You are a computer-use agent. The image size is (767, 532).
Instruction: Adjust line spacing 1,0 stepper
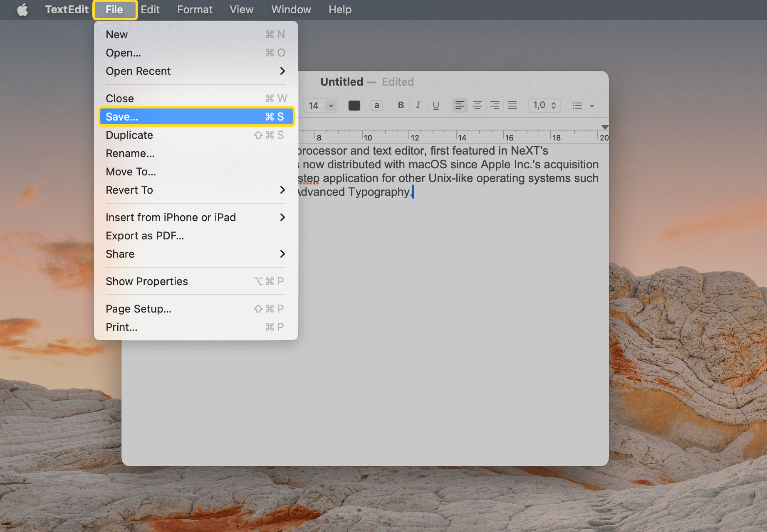pyautogui.click(x=544, y=106)
